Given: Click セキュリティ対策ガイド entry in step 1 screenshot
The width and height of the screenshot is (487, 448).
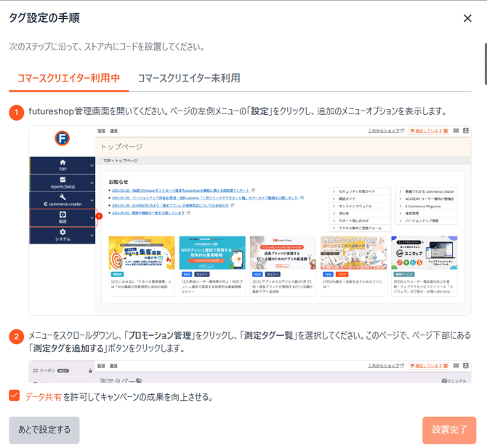Looking at the screenshot, I should point(360,191).
